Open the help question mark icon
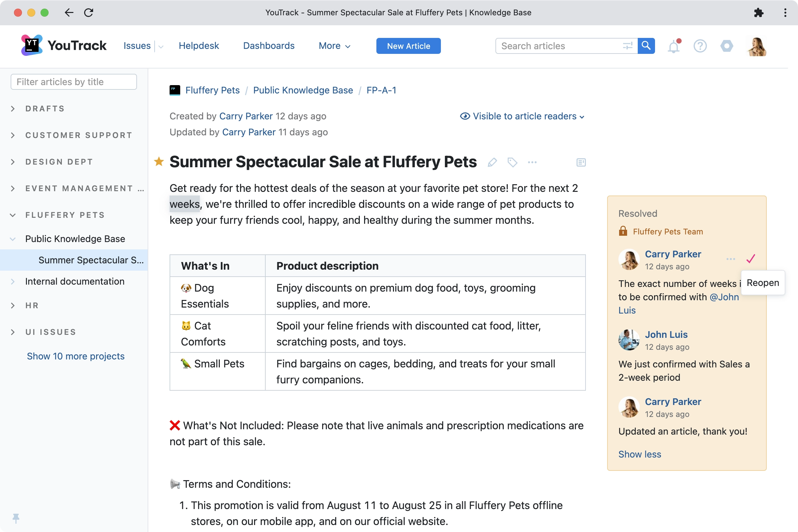 [700, 46]
